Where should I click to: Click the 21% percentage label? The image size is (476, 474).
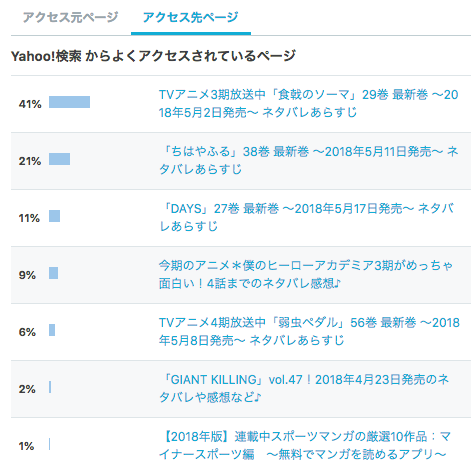click(30, 161)
